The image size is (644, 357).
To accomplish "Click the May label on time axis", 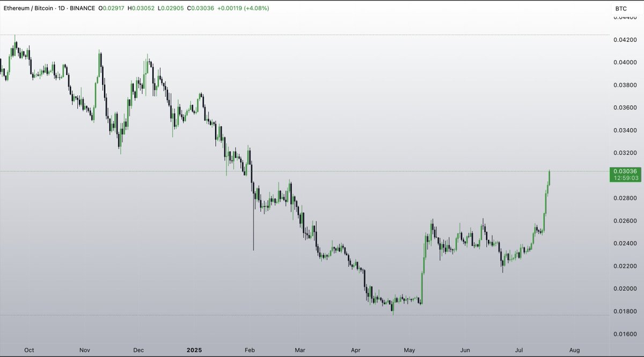I will pos(411,350).
